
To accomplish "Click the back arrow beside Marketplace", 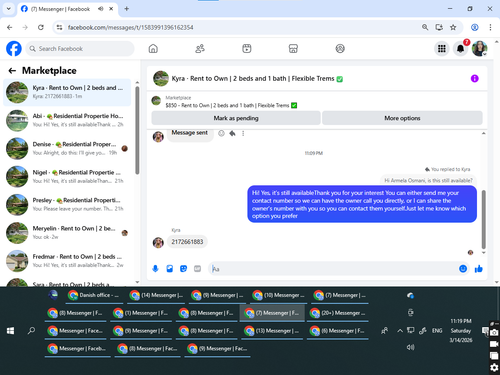I will click(x=12, y=71).
